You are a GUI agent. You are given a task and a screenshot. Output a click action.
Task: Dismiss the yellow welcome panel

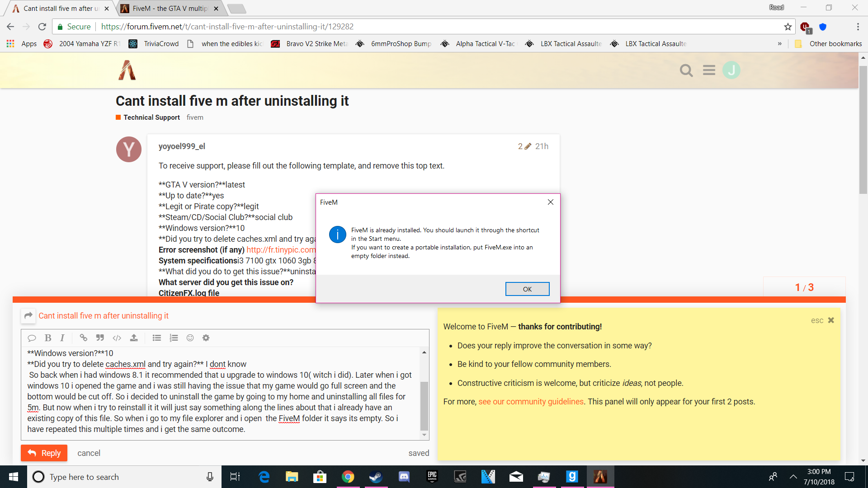[831, 320]
